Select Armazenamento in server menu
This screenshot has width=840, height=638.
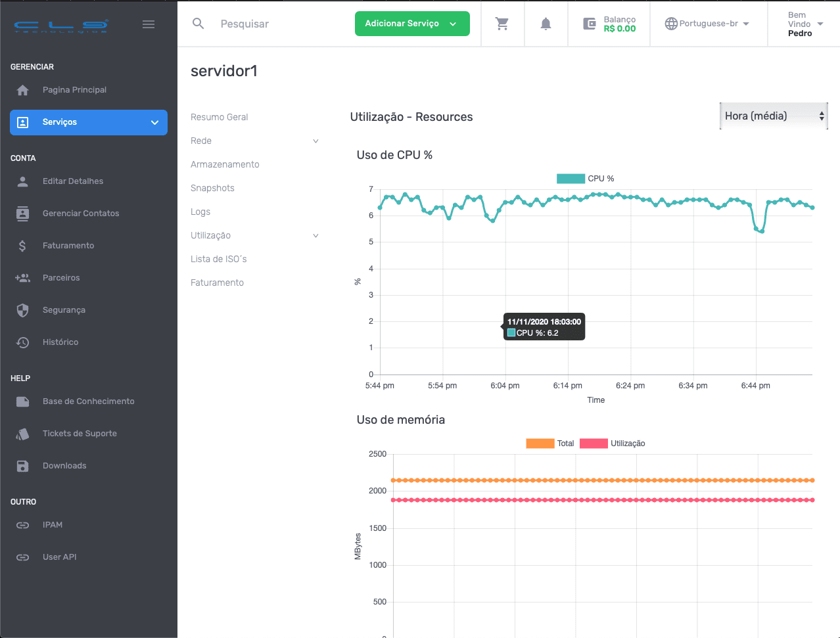point(225,164)
